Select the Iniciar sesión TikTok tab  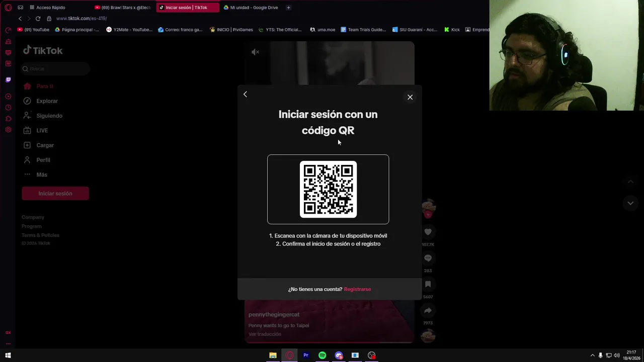(x=187, y=8)
